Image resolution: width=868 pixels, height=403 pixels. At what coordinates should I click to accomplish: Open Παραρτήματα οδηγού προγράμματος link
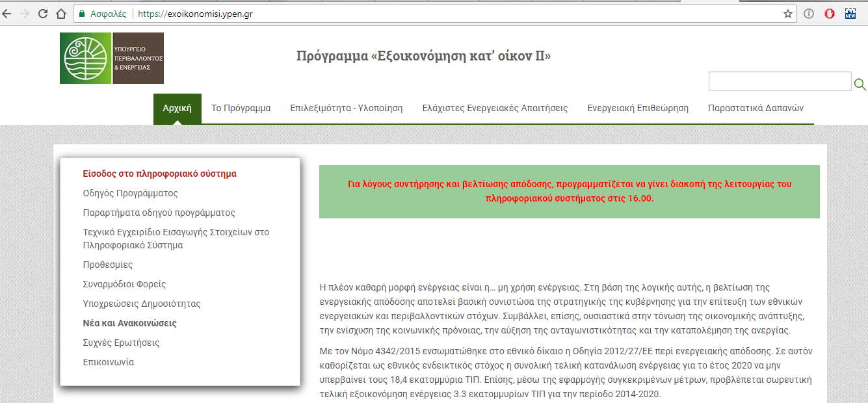(x=159, y=213)
